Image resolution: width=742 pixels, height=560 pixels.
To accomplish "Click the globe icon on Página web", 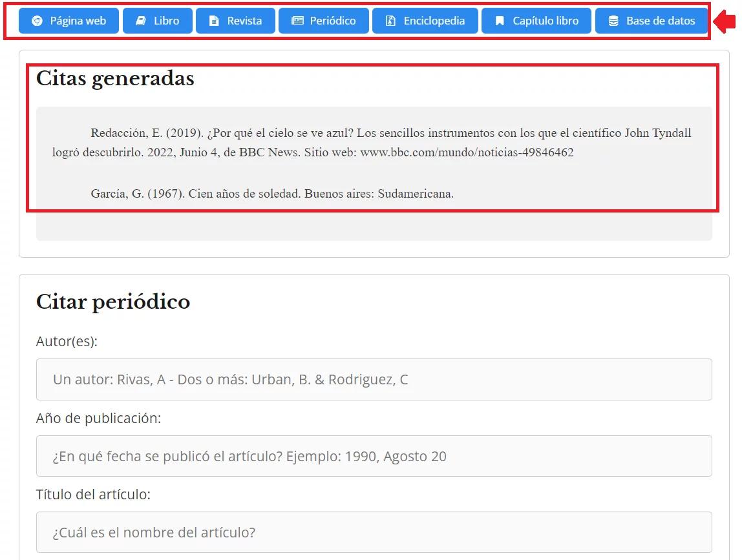I will (37, 21).
